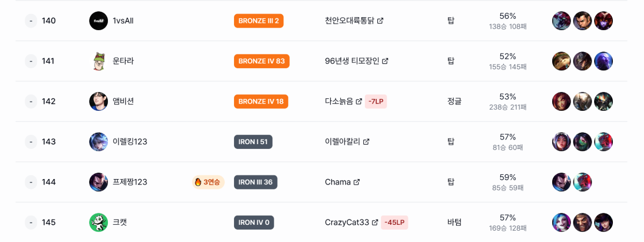The height and width of the screenshot is (242, 644).
Task: Click the 다소늙음 summoner name link
Action: tap(339, 102)
